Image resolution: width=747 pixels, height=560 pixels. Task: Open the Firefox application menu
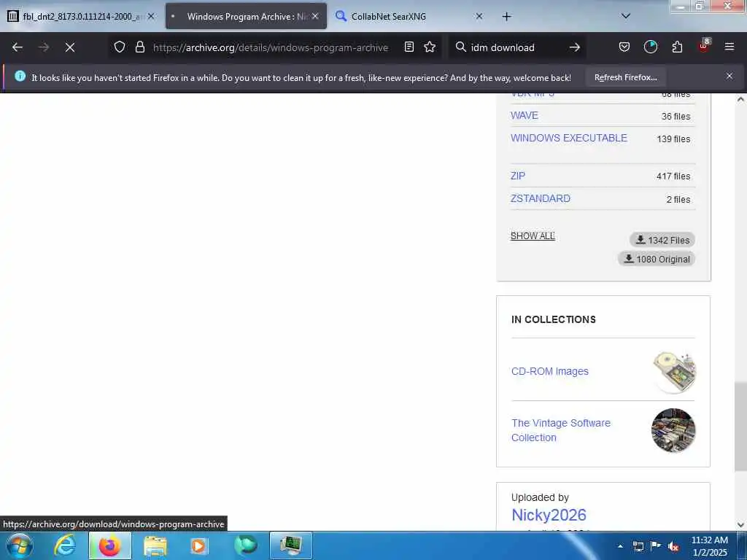729,47
